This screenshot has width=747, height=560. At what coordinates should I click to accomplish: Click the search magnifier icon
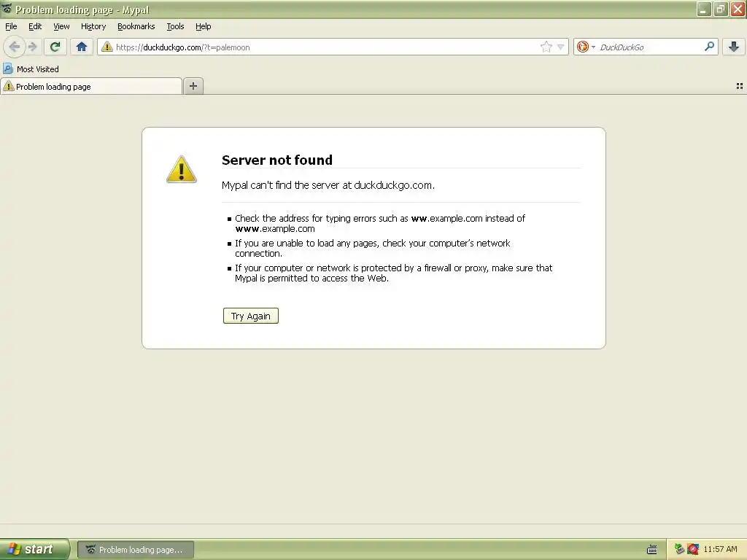pyautogui.click(x=709, y=46)
